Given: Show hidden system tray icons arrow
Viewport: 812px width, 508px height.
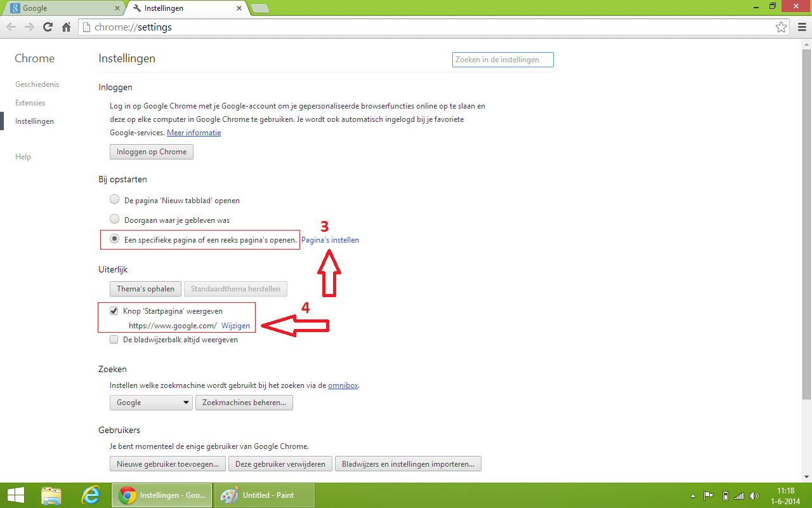Looking at the screenshot, I should tap(693, 496).
